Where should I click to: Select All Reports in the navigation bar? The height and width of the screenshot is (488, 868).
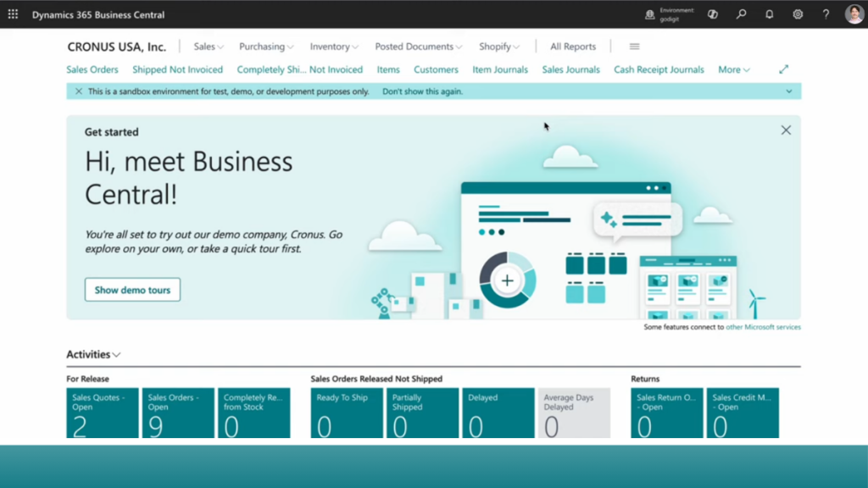click(x=573, y=47)
